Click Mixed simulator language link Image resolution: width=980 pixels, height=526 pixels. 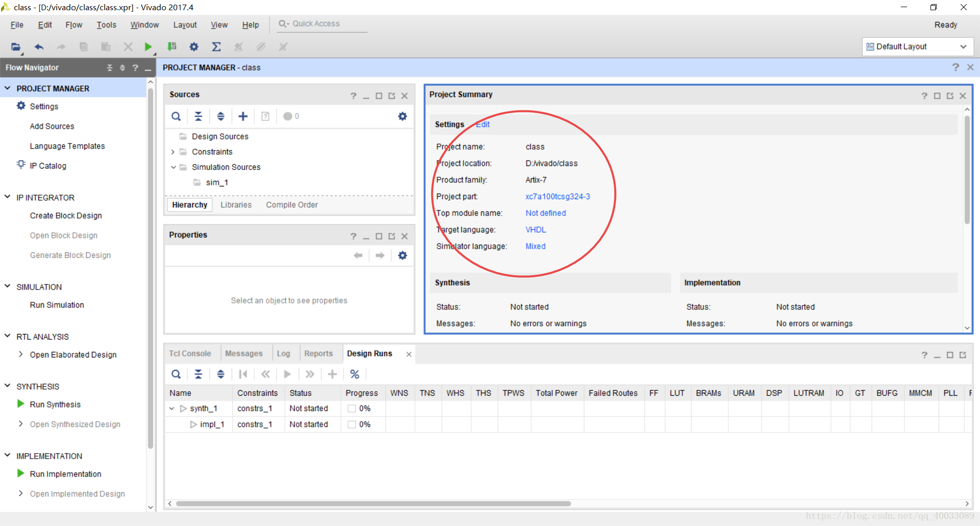click(535, 246)
